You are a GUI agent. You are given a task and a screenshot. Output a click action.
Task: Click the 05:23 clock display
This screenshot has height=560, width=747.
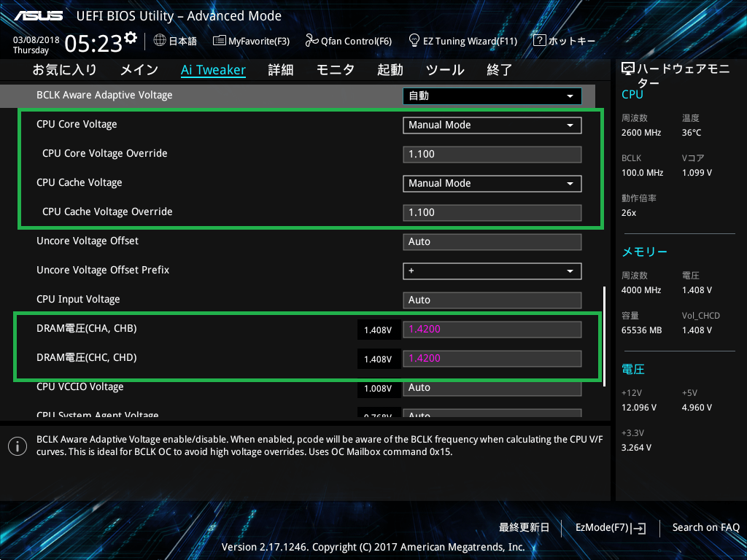[x=93, y=44]
